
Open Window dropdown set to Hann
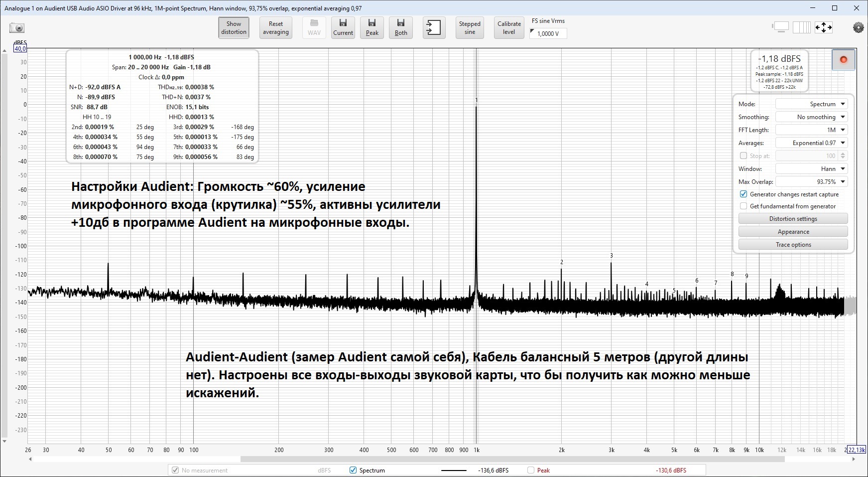click(x=811, y=169)
